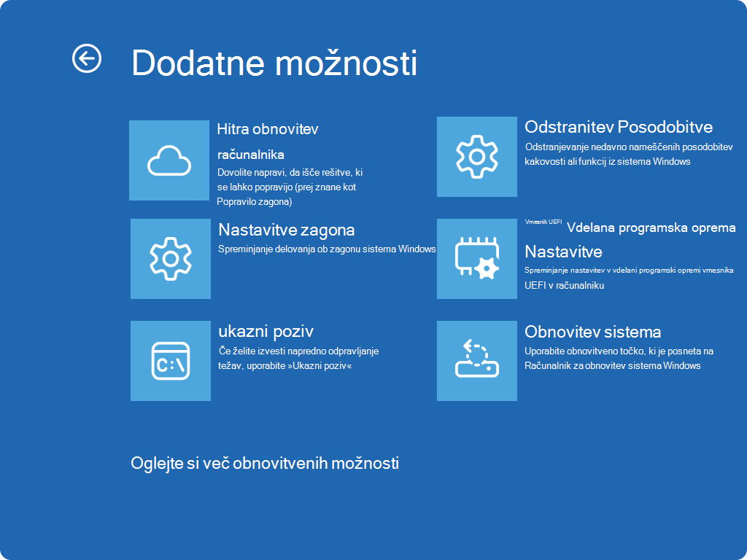Open Nastavitve zagona option title
The height and width of the screenshot is (560, 747).
click(286, 230)
